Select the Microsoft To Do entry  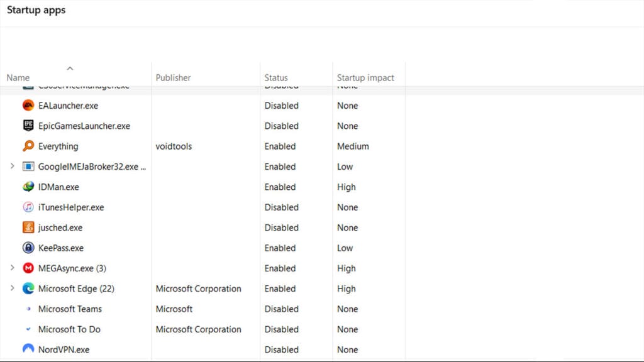[69, 329]
